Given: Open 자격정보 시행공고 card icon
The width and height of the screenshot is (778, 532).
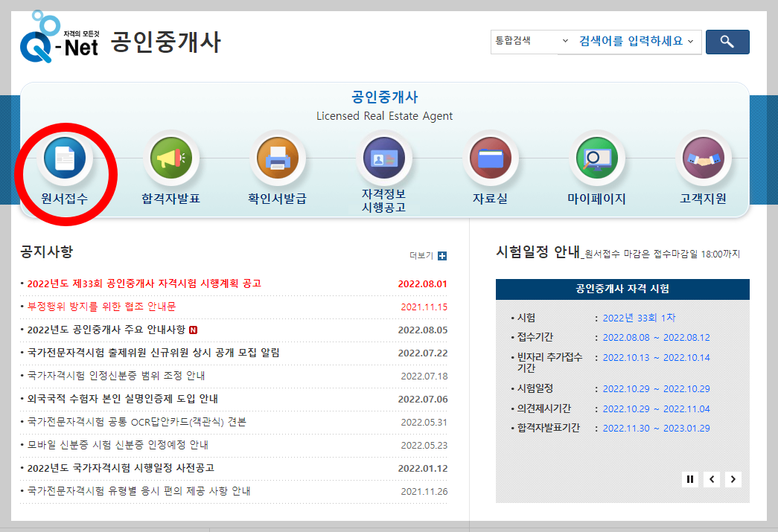Looking at the screenshot, I should (384, 158).
